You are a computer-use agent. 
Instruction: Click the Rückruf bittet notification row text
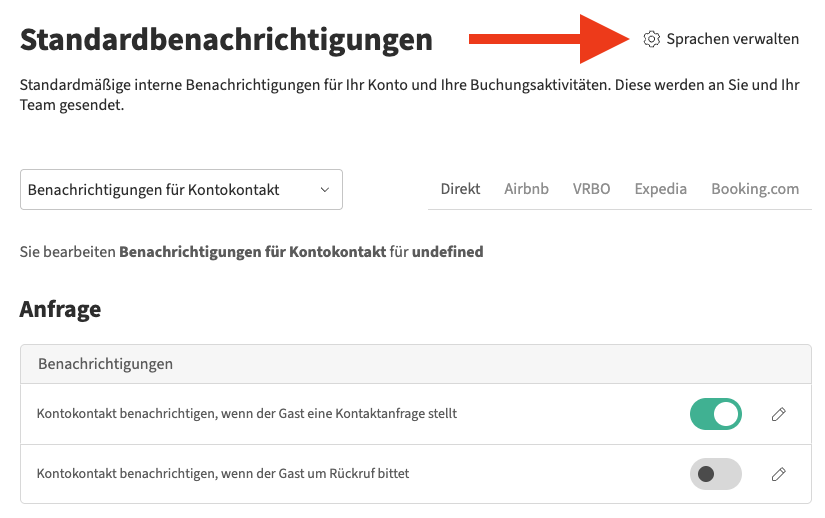[223, 473]
